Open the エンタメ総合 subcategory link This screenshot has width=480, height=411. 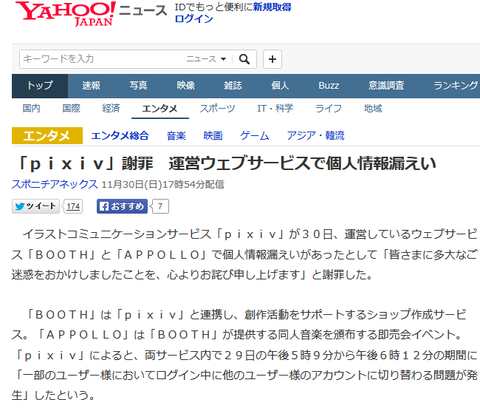[120, 136]
